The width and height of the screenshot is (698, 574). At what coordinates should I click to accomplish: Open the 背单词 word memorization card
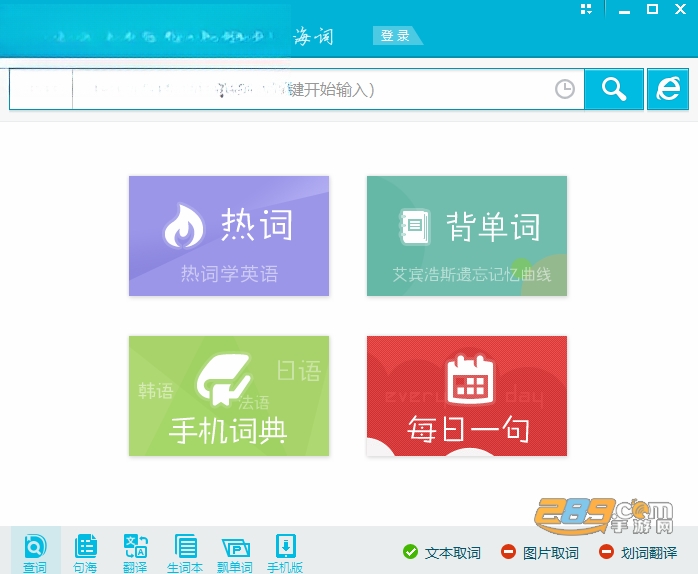tap(467, 236)
